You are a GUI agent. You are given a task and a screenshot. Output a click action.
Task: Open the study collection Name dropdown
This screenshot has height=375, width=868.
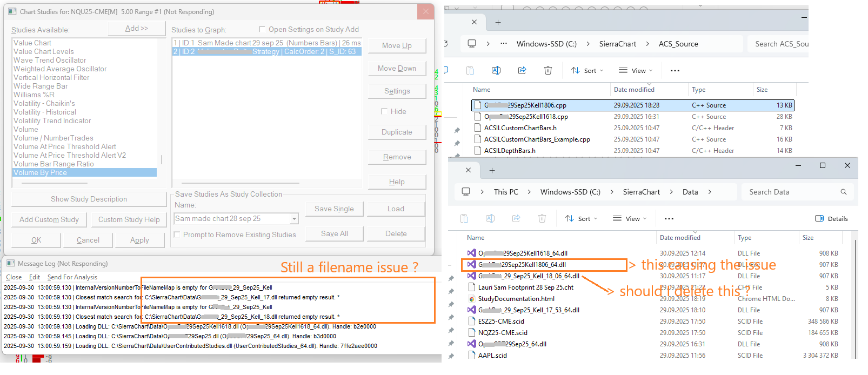tap(294, 219)
